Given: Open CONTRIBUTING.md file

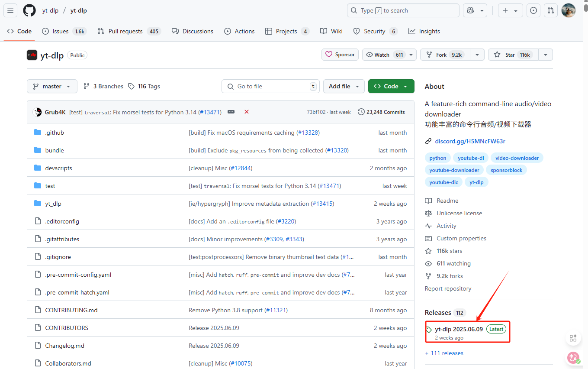Looking at the screenshot, I should 71,310.
